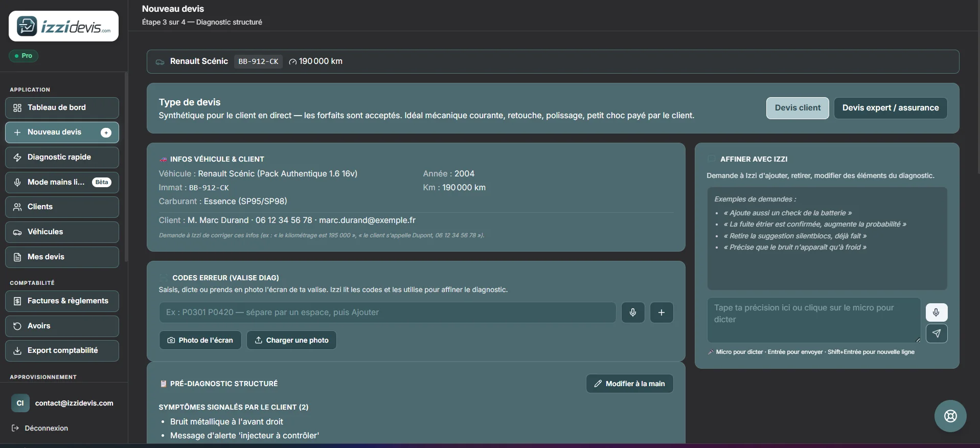
Task: Open the Avoirs section
Action: 62,326
